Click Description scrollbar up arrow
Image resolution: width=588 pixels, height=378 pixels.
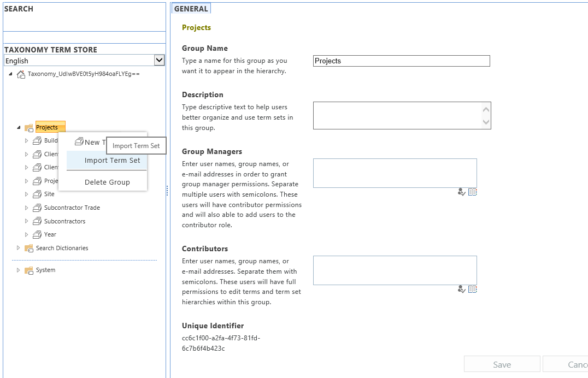pos(486,109)
